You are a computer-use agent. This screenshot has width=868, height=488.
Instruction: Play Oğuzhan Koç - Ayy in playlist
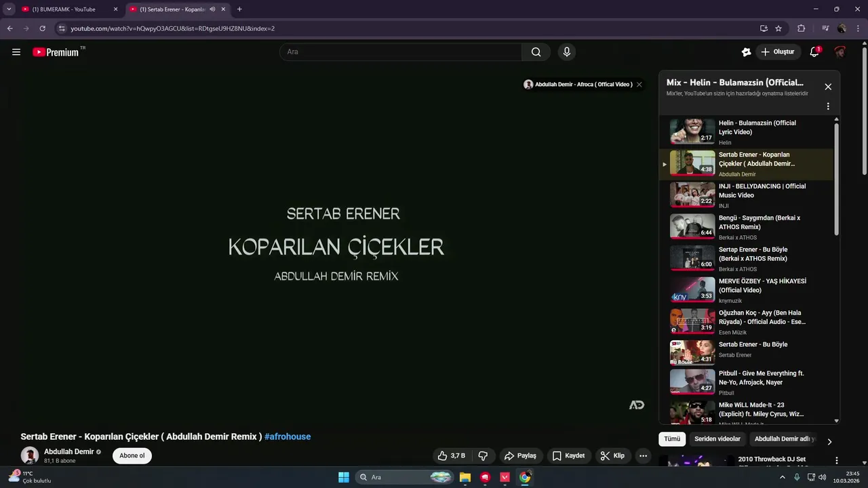pyautogui.click(x=746, y=322)
